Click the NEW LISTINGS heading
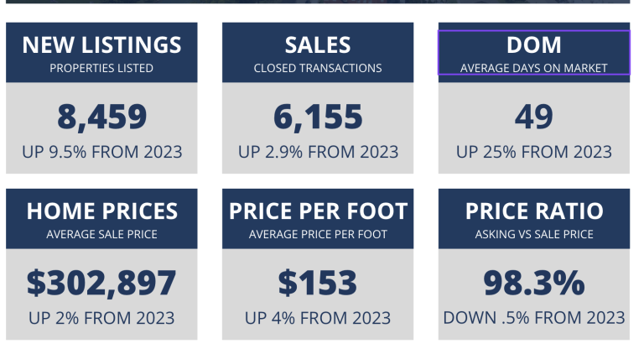 point(101,44)
